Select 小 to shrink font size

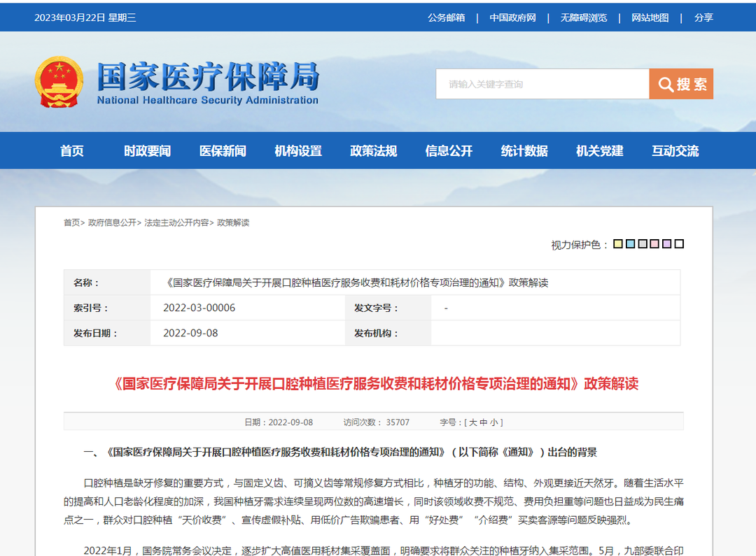(x=494, y=422)
